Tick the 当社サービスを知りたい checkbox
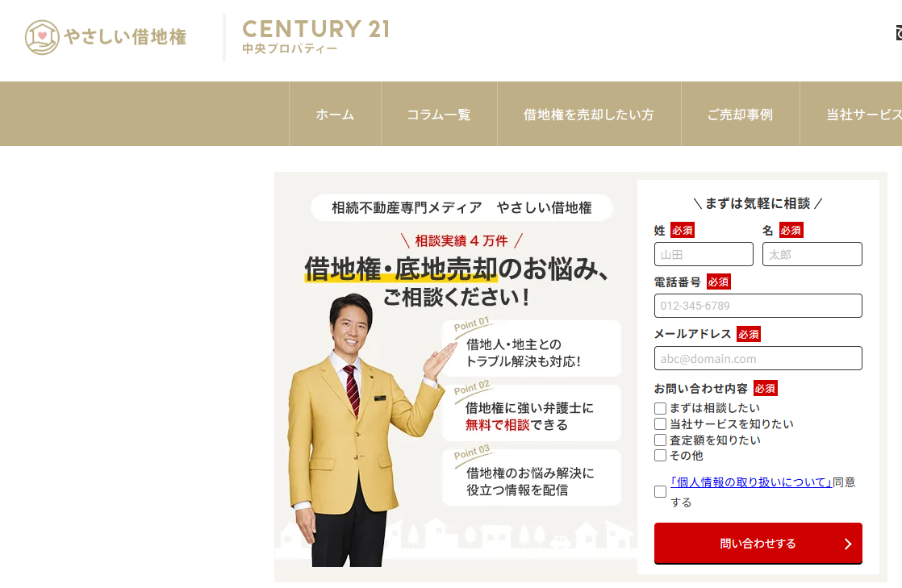The image size is (902, 588). tap(661, 424)
